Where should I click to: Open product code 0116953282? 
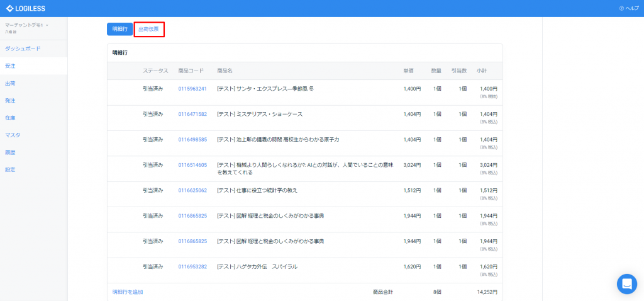[192, 267]
